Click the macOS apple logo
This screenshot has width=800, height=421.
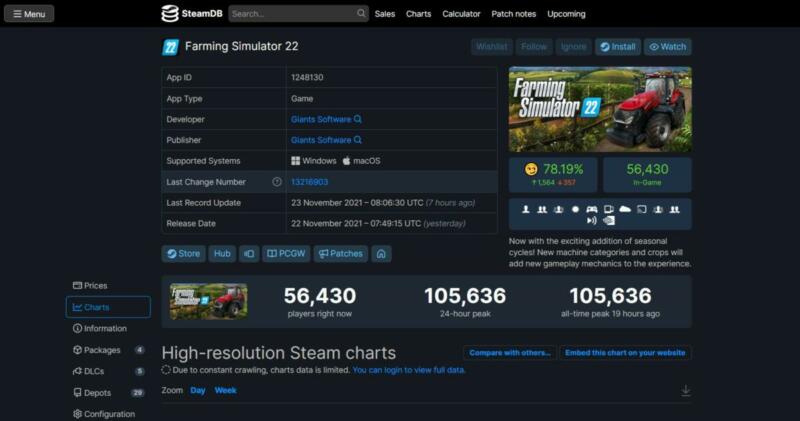(346, 161)
